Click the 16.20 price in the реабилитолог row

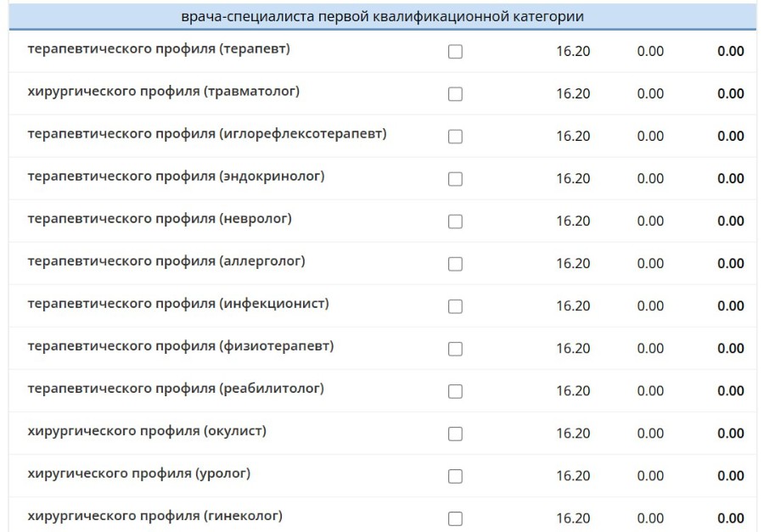[x=573, y=390]
